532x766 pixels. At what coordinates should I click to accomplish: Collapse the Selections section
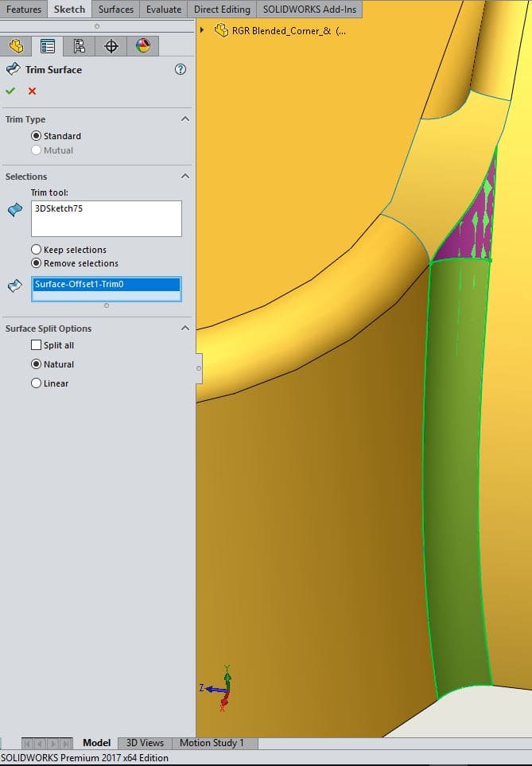click(x=185, y=177)
